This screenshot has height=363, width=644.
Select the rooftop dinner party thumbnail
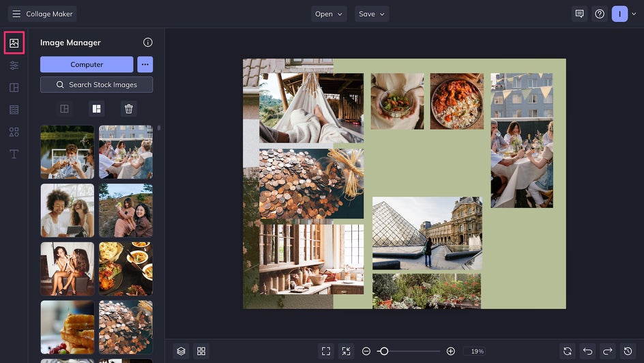click(126, 152)
